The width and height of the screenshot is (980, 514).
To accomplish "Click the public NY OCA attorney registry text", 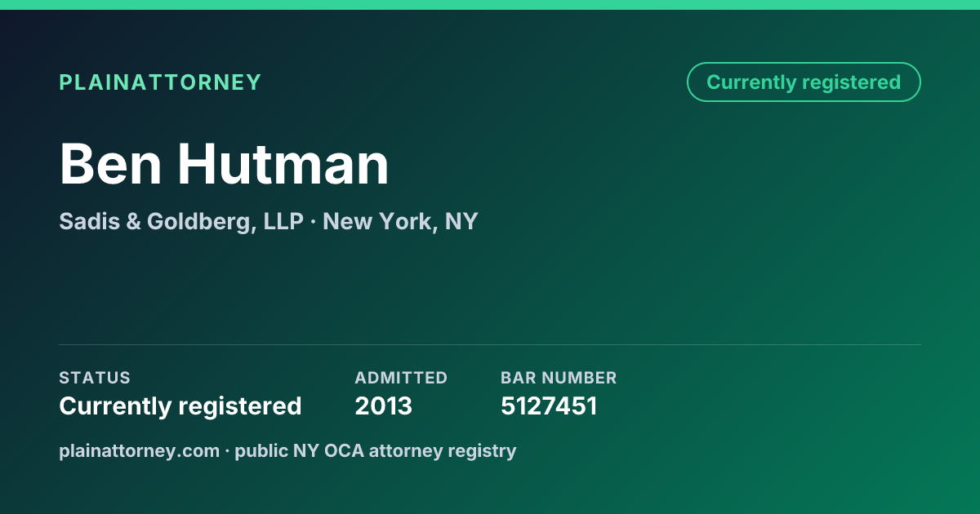I will (x=376, y=450).
